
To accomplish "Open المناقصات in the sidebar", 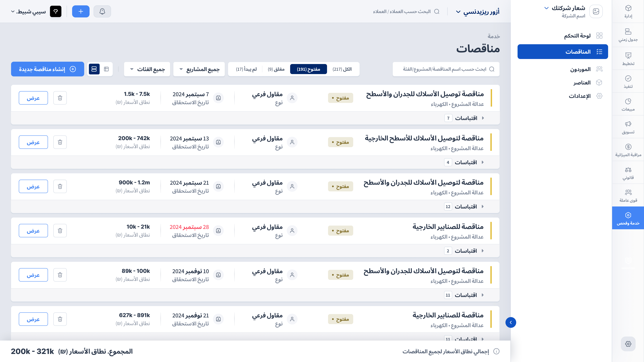I will [x=562, y=52].
